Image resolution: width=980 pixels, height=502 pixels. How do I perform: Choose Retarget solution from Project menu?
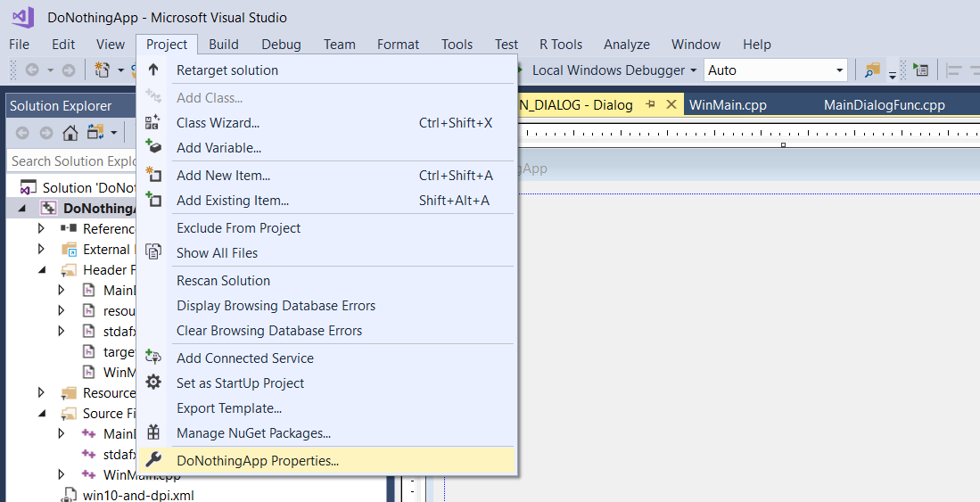pos(326,70)
